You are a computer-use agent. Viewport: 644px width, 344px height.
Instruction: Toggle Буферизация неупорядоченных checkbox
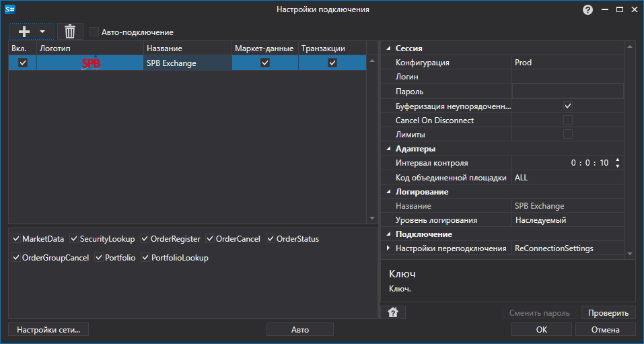568,106
